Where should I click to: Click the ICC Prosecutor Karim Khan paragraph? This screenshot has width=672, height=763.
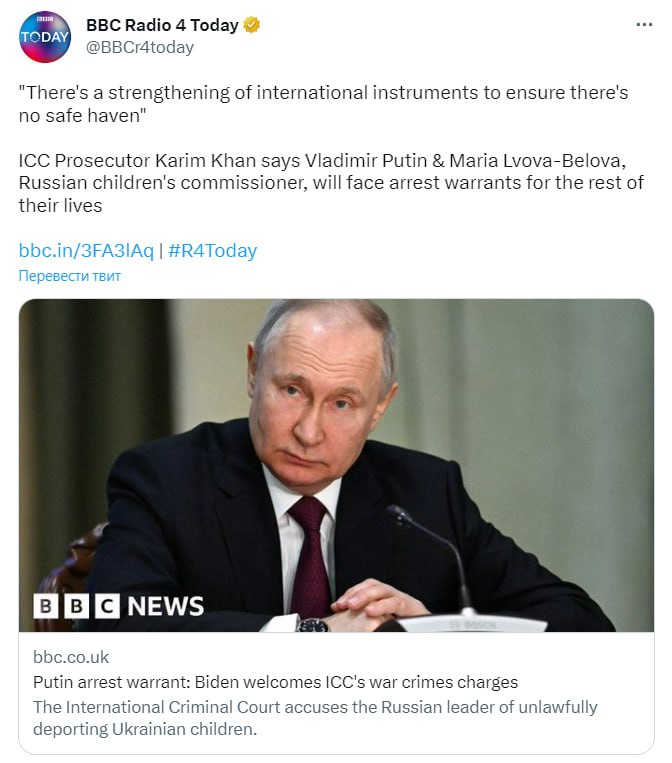coord(330,183)
